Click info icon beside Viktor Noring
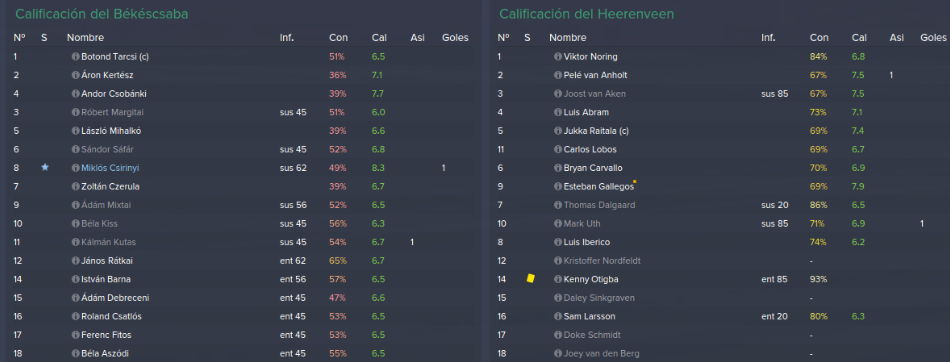Screen dimensions: 950x362 click(557, 57)
